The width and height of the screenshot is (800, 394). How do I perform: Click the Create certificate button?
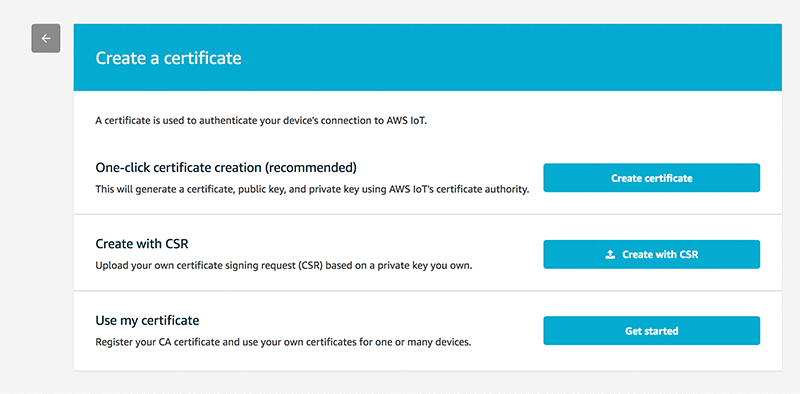point(652,178)
